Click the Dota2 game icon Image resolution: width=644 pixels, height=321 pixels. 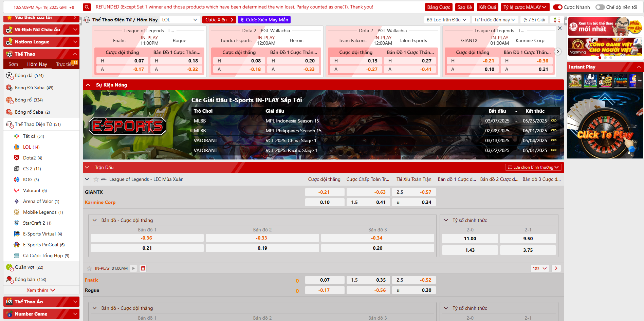pyautogui.click(x=17, y=158)
